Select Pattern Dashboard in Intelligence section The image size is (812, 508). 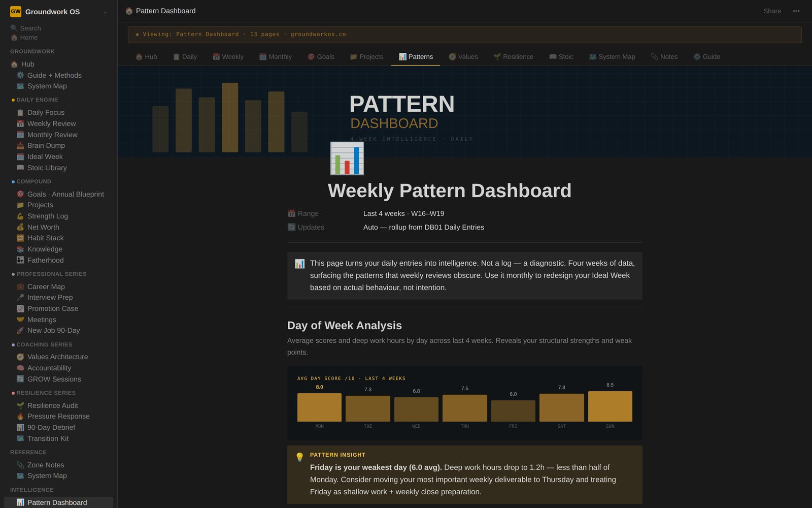[x=58, y=502]
